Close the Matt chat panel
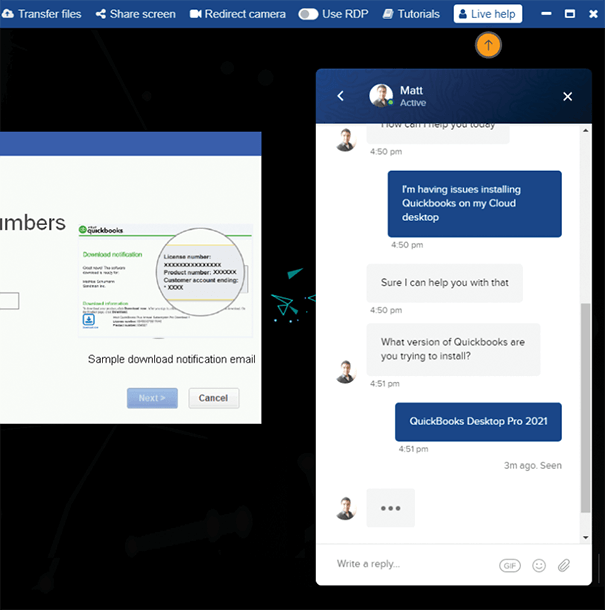 point(568,96)
